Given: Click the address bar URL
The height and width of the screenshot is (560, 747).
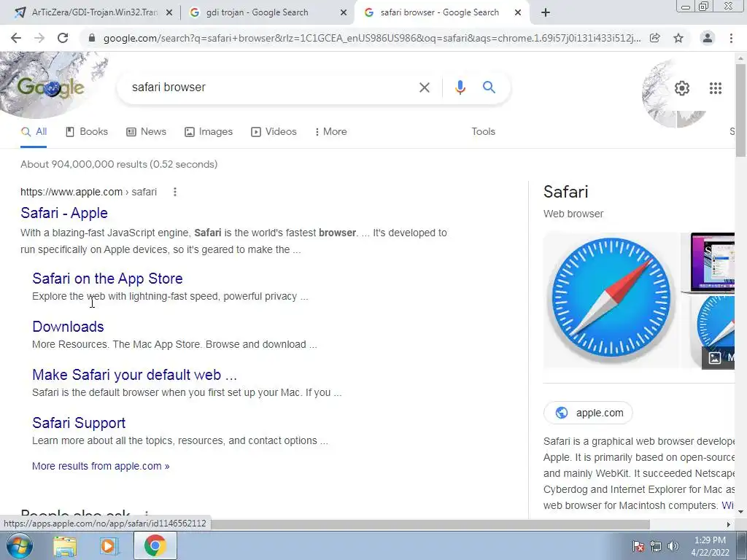Looking at the screenshot, I should (x=371, y=38).
